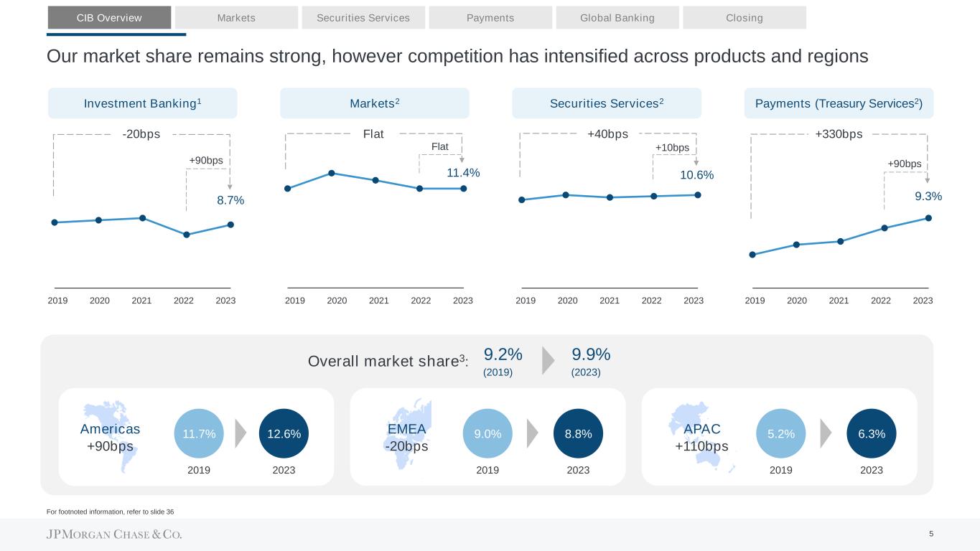
Task: Select the Payments tab
Action: click(490, 18)
